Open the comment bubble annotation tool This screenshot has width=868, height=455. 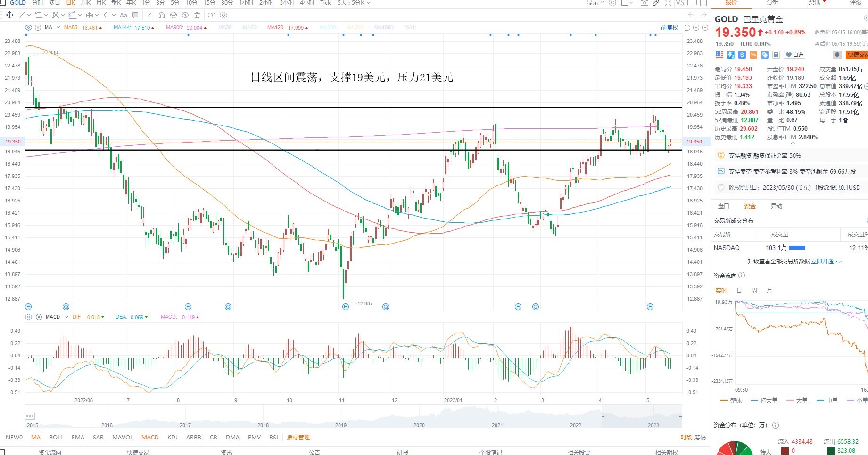pos(136,15)
